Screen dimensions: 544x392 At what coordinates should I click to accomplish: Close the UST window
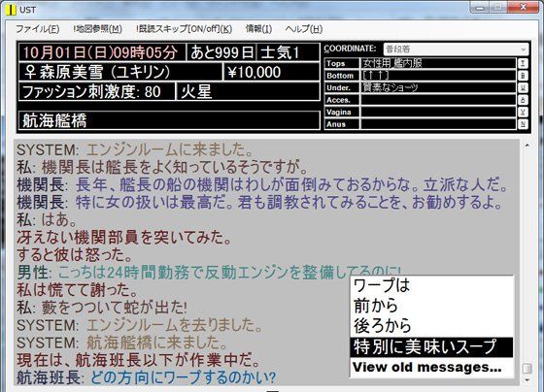pyautogui.click(x=524, y=7)
